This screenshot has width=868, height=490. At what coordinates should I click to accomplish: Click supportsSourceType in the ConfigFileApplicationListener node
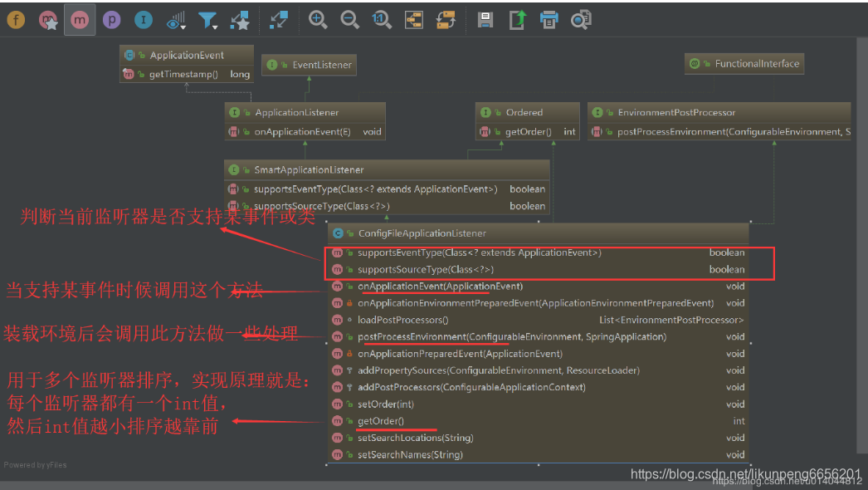[x=538, y=269]
